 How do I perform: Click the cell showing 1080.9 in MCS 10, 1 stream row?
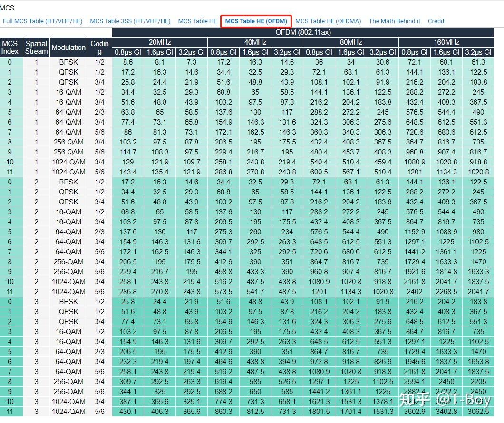pos(415,162)
